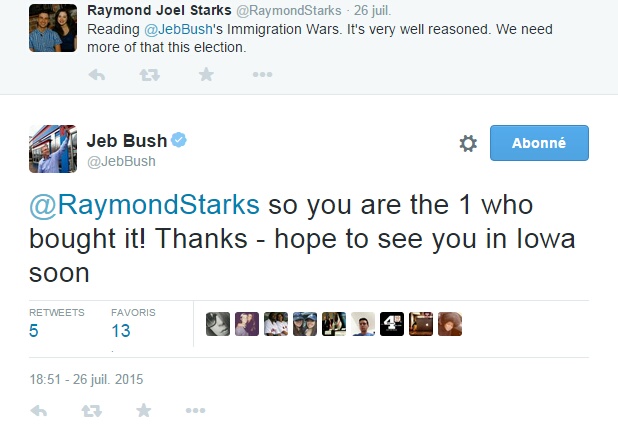618x442 pixels.
Task: Reply to Jeb Bush's tweet
Action: pyautogui.click(x=39, y=410)
